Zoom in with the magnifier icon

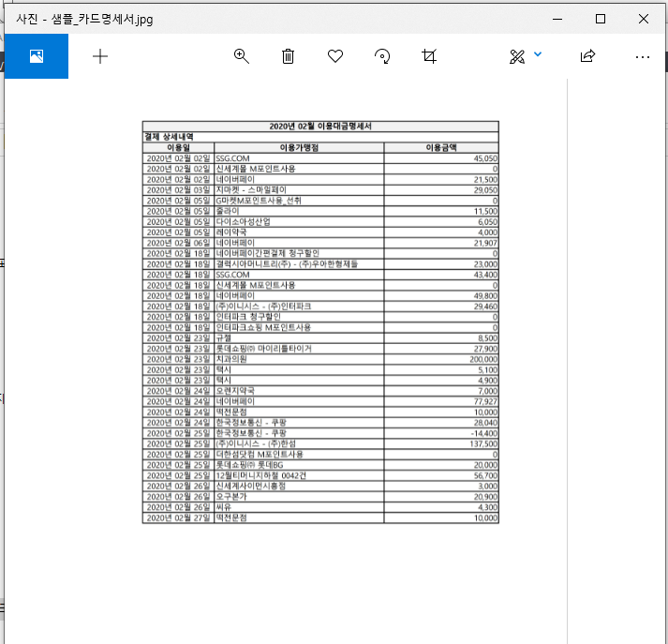(242, 56)
